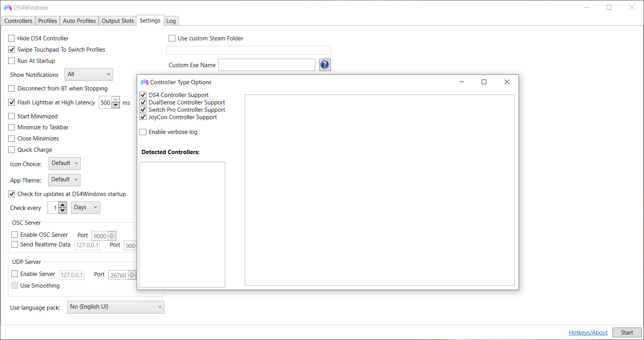The image size is (644, 340).
Task: Switch to the Profiles tab
Action: coord(47,21)
